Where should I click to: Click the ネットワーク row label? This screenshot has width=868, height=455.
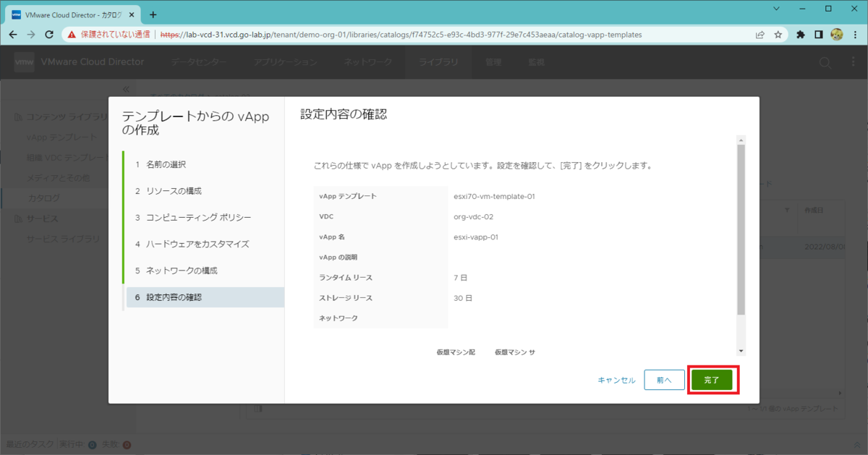339,318
